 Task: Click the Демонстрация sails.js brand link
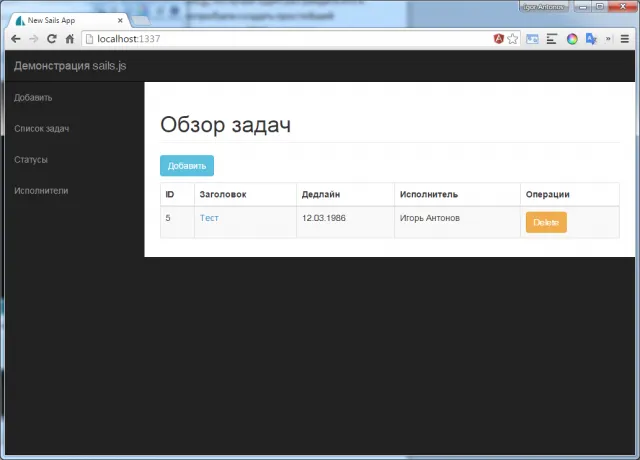70,66
